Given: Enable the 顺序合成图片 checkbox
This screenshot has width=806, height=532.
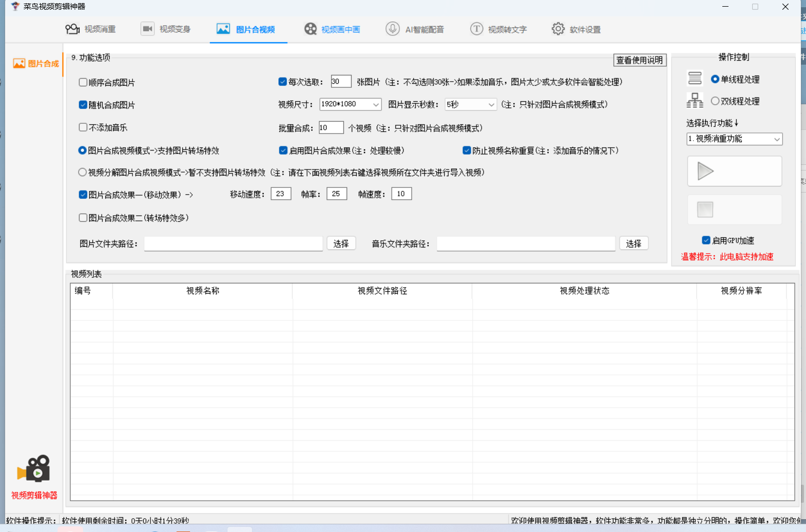Looking at the screenshot, I should pyautogui.click(x=83, y=82).
